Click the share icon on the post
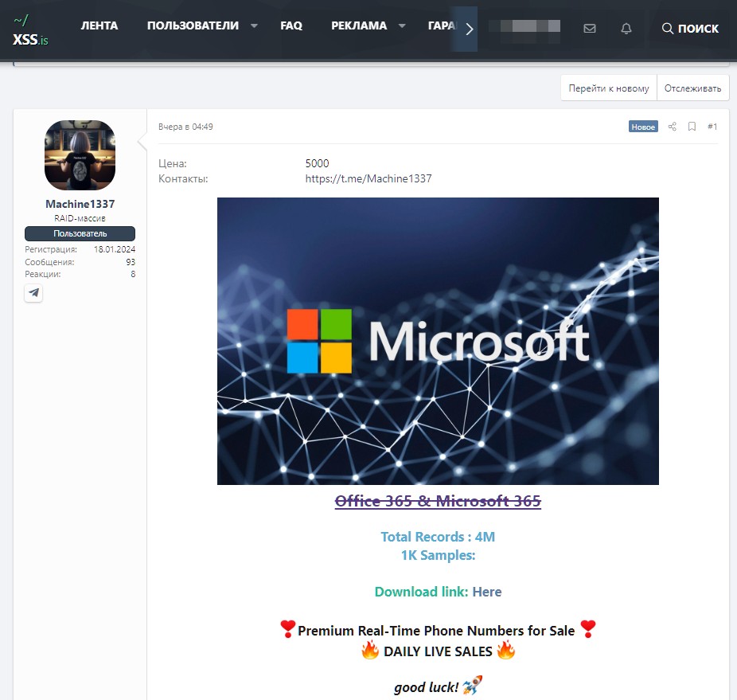The width and height of the screenshot is (737, 700). pyautogui.click(x=672, y=127)
